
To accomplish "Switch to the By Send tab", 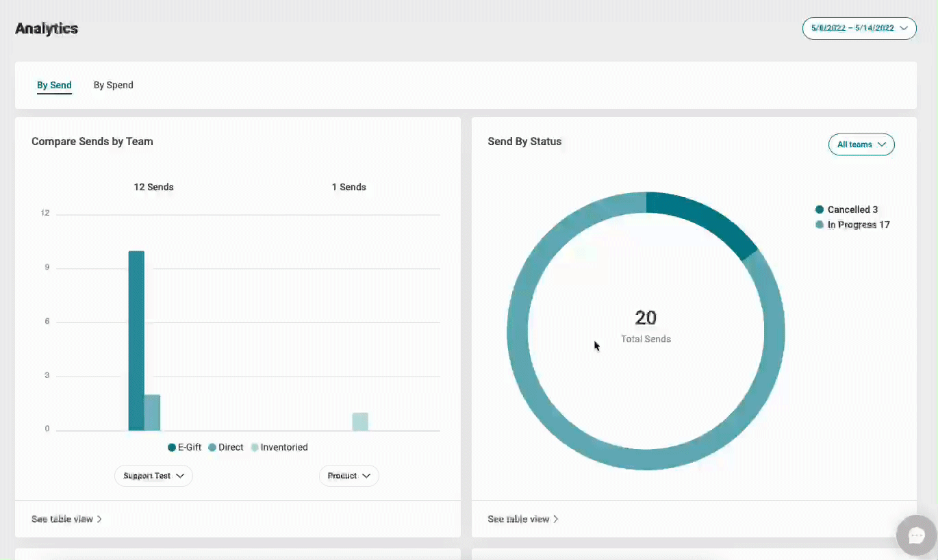I will (54, 86).
